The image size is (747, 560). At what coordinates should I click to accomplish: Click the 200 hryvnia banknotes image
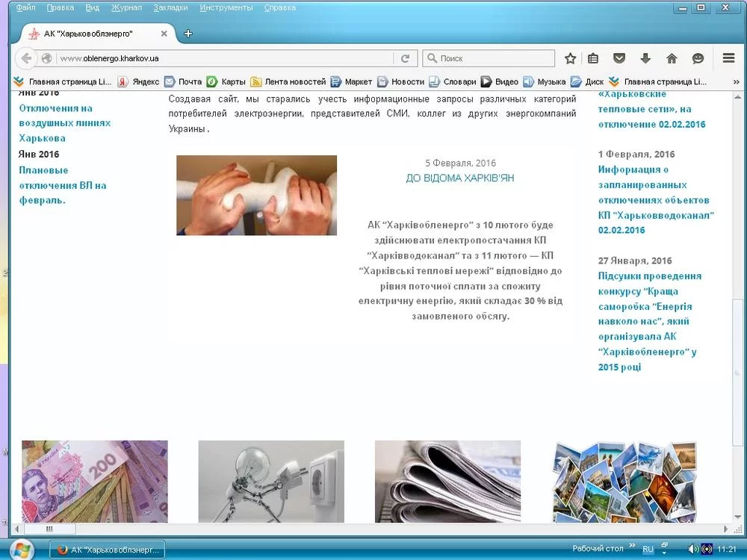[95, 482]
